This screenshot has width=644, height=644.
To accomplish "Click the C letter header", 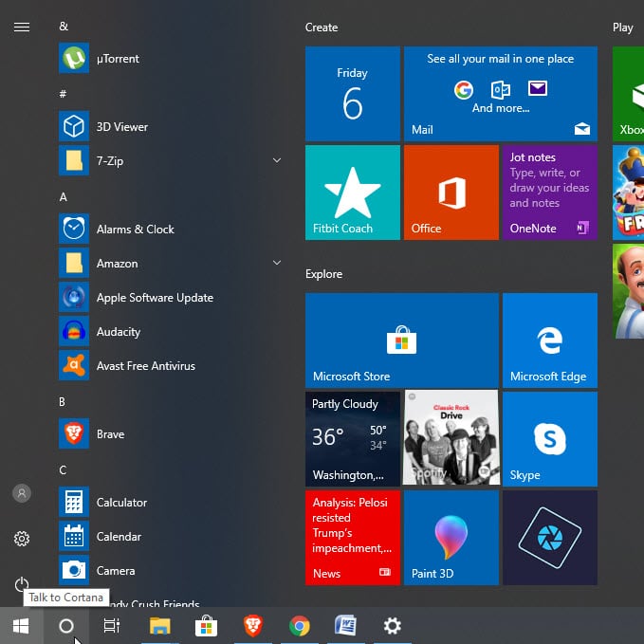I will (x=63, y=469).
